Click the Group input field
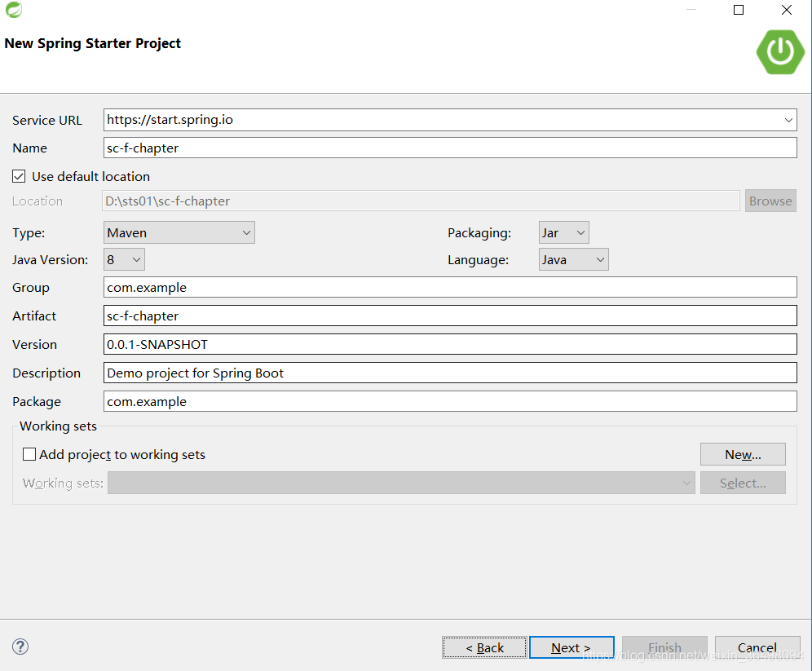The height and width of the screenshot is (671, 812). tap(450, 287)
